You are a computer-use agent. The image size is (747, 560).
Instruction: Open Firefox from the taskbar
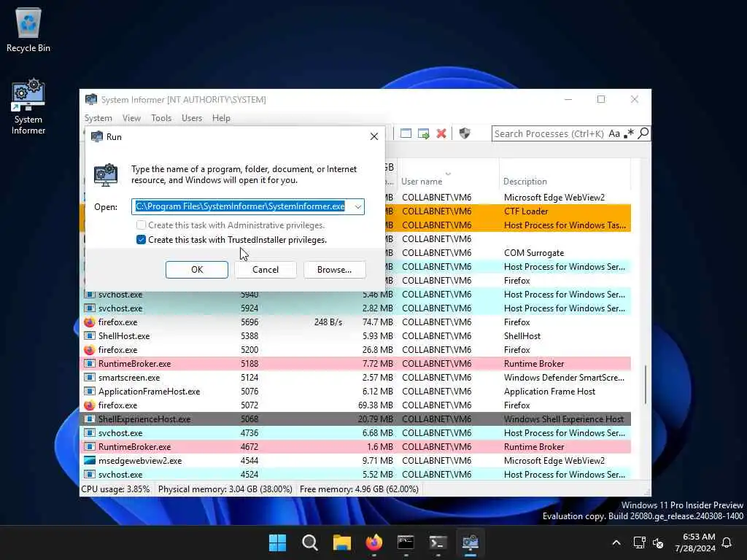374,542
